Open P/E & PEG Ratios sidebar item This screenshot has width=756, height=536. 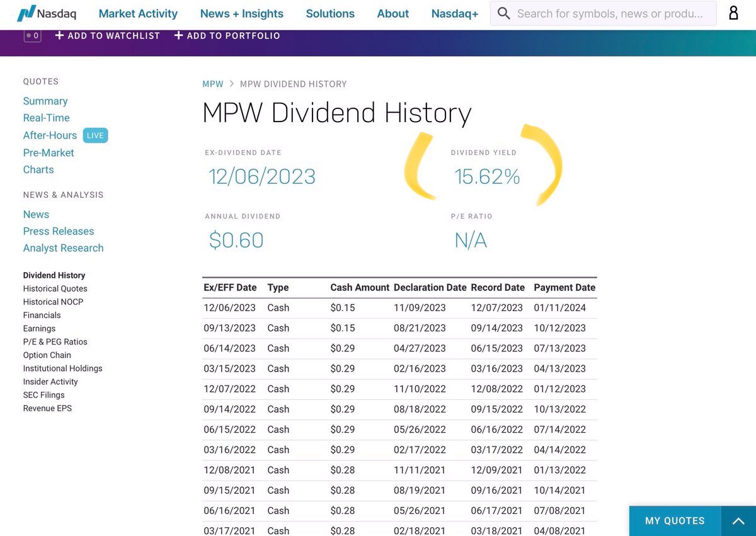(55, 341)
